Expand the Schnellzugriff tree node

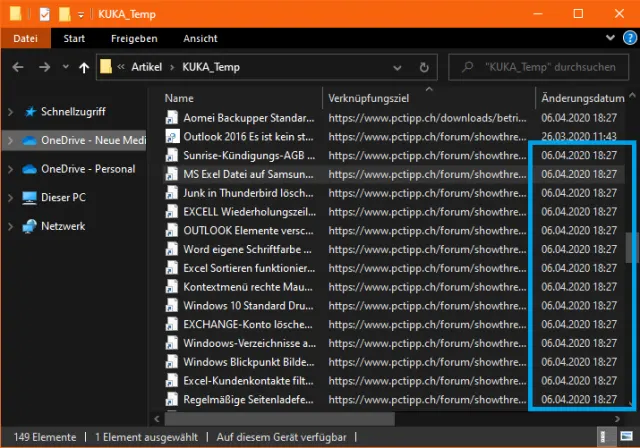point(10,112)
